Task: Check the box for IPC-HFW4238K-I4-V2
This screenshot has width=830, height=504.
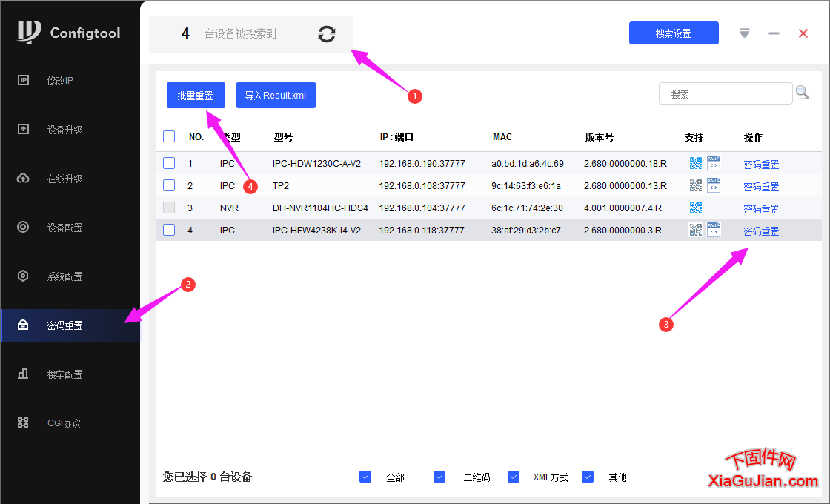Action: coord(169,230)
